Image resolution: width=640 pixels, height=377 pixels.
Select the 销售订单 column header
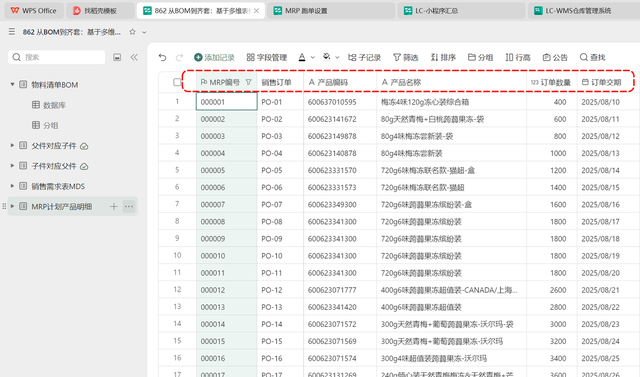280,82
